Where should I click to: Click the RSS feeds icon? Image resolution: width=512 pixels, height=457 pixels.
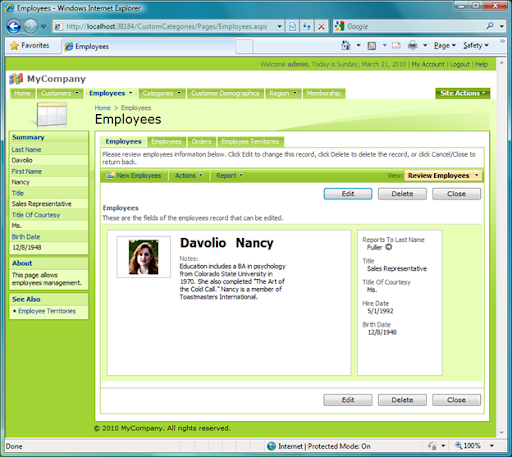[x=372, y=46]
